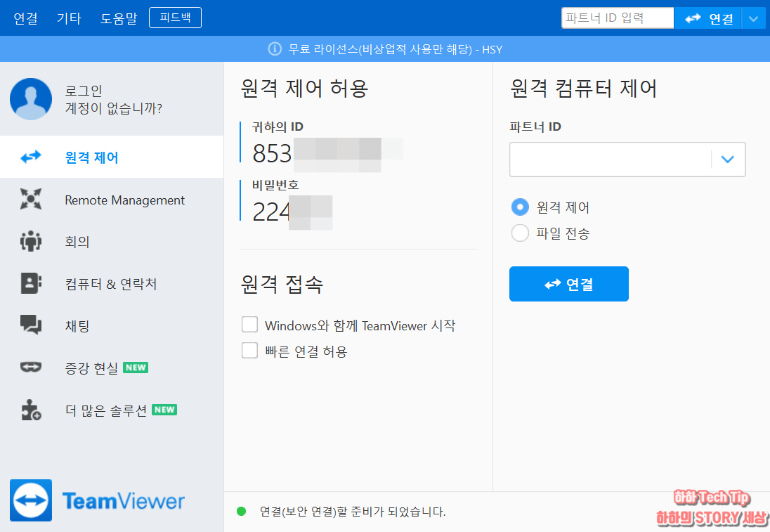The width and height of the screenshot is (770, 532).
Task: Open 증강 현실 section
Action: click(91, 368)
